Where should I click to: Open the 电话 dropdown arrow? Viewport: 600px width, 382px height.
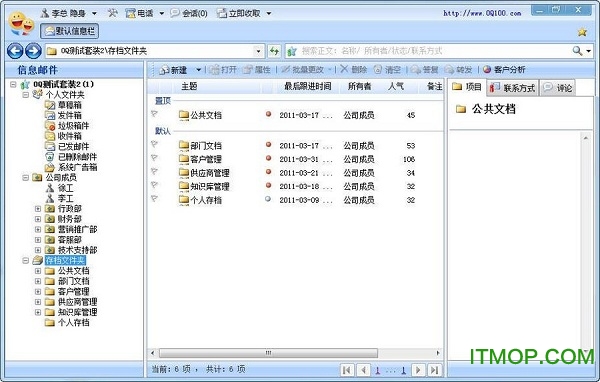click(162, 13)
